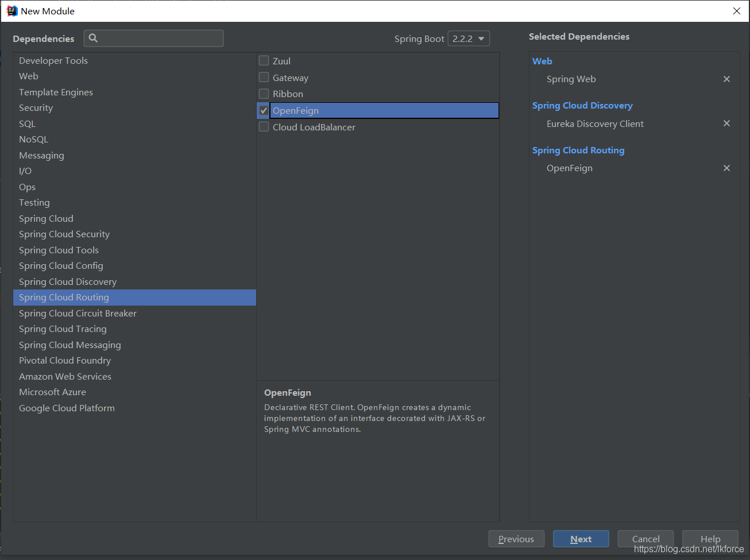Tick the Ribbon checkbox
The image size is (750, 560).
tap(264, 93)
